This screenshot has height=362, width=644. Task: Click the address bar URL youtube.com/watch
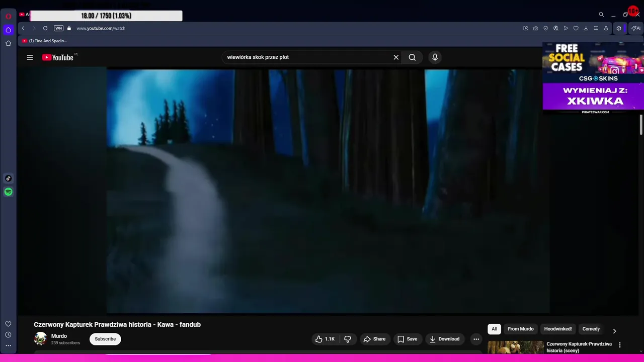(101, 28)
